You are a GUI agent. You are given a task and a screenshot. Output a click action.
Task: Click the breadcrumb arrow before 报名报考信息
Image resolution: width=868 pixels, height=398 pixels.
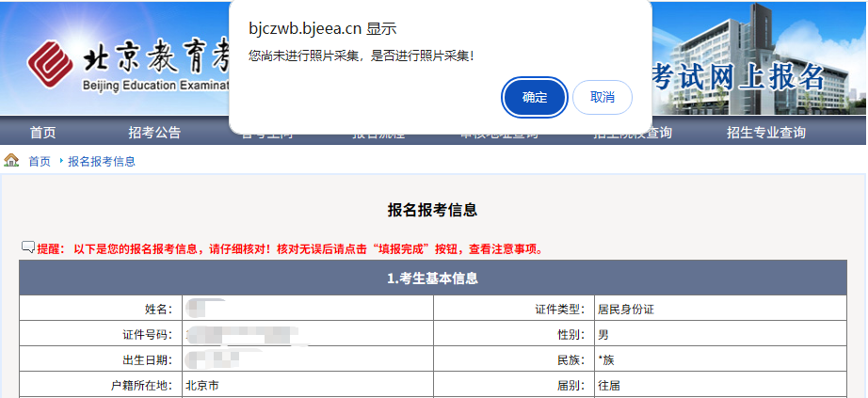tap(61, 162)
